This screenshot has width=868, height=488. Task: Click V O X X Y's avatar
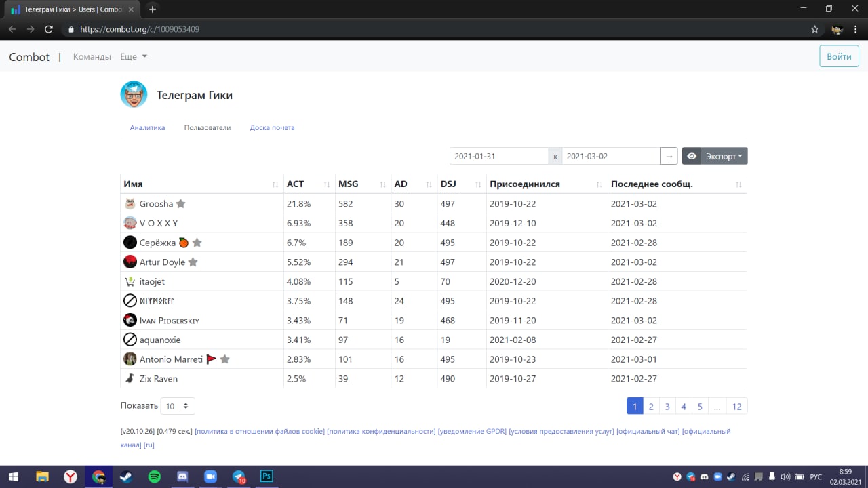[130, 223]
